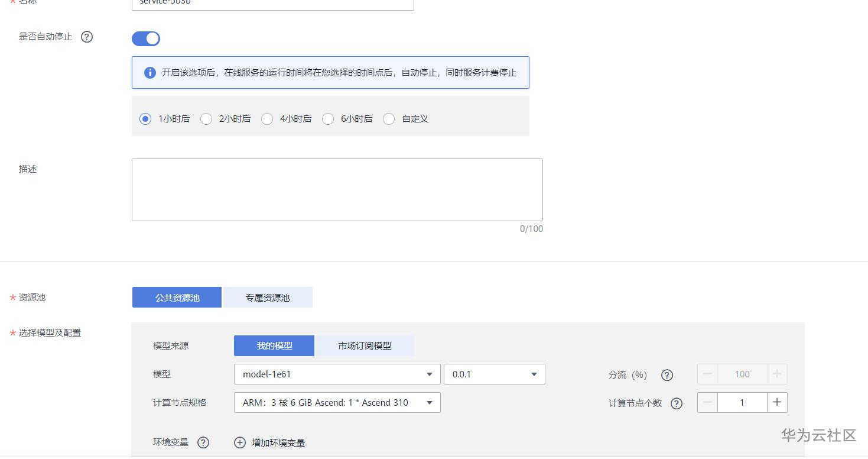
Task: Click the plus icon beside 增加环境变量
Action: pyautogui.click(x=240, y=442)
